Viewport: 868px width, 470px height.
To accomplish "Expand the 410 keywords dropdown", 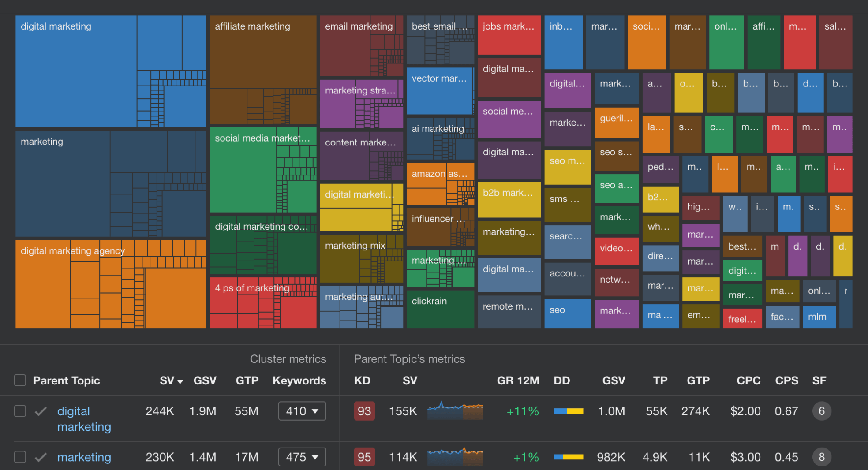I will pos(302,411).
